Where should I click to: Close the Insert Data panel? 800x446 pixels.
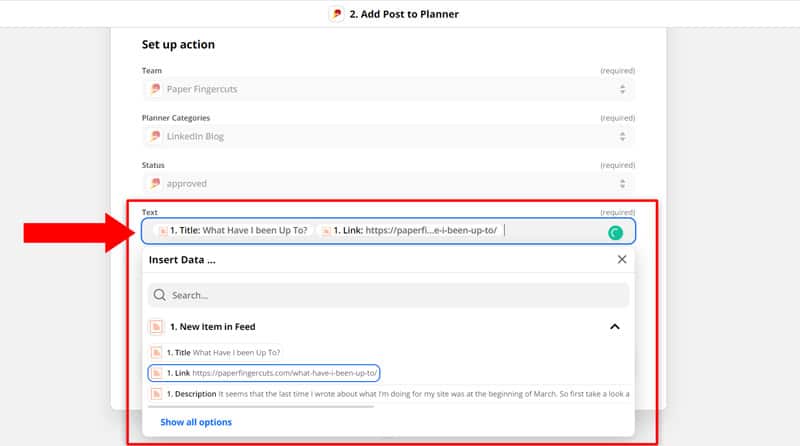point(621,259)
